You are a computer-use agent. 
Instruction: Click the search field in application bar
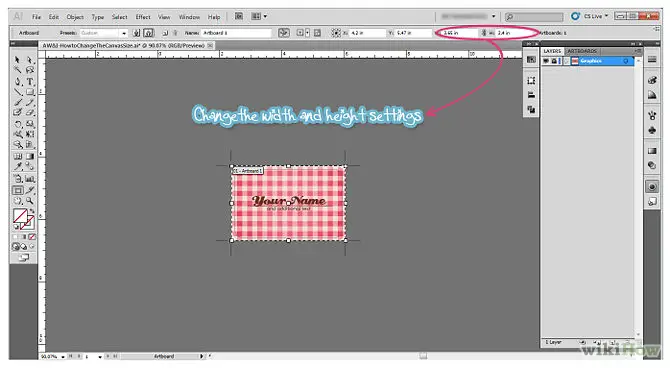click(x=534, y=17)
